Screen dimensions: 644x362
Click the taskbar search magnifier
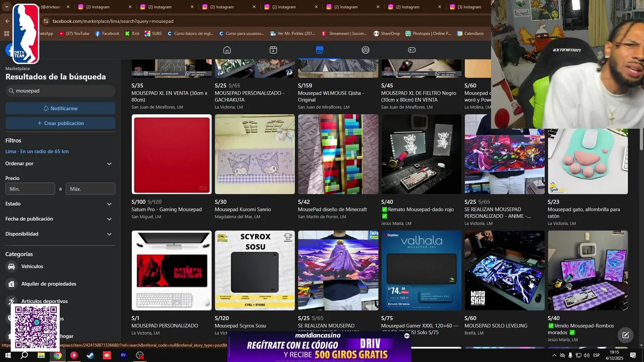(x=24, y=355)
